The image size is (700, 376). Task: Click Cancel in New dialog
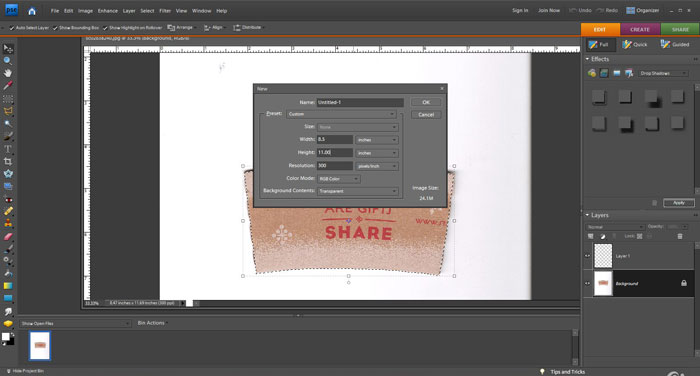pyautogui.click(x=426, y=115)
